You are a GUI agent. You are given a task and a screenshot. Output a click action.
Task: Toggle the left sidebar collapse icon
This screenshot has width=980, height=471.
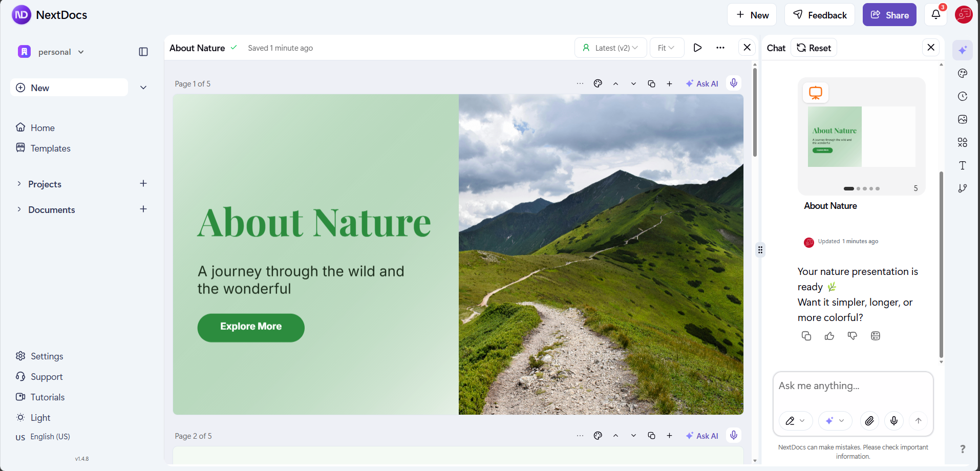[143, 52]
